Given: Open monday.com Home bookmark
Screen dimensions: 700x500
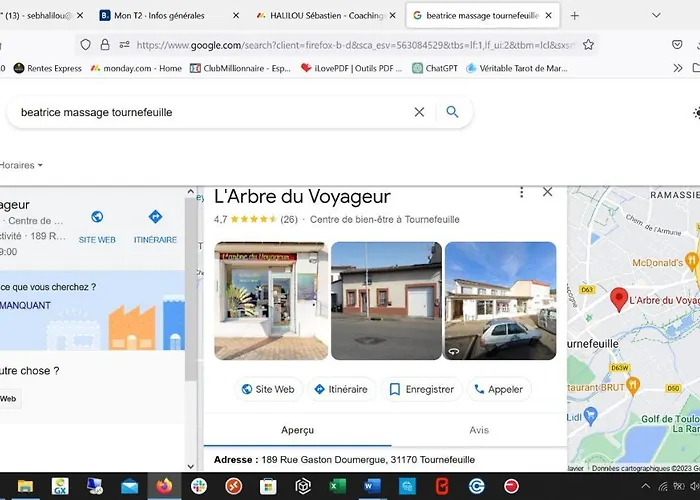Looking at the screenshot, I should [x=136, y=68].
